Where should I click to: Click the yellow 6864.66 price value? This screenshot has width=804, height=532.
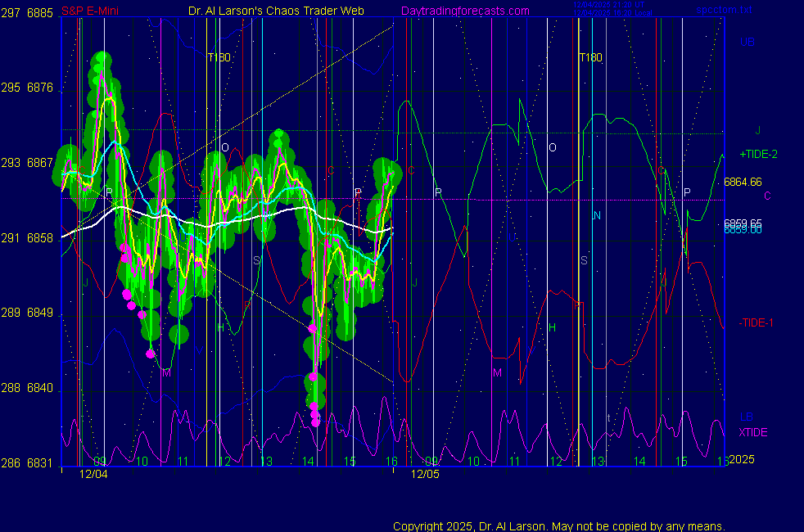(743, 182)
